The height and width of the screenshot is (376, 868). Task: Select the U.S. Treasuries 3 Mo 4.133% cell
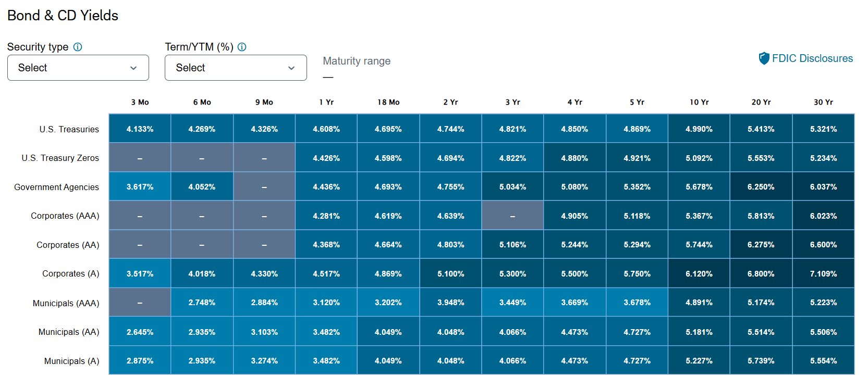tap(140, 129)
